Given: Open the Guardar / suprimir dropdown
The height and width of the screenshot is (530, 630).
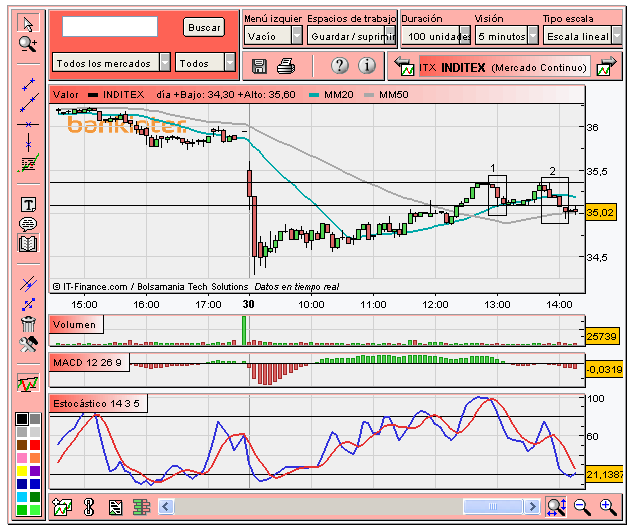Looking at the screenshot, I should point(352,37).
